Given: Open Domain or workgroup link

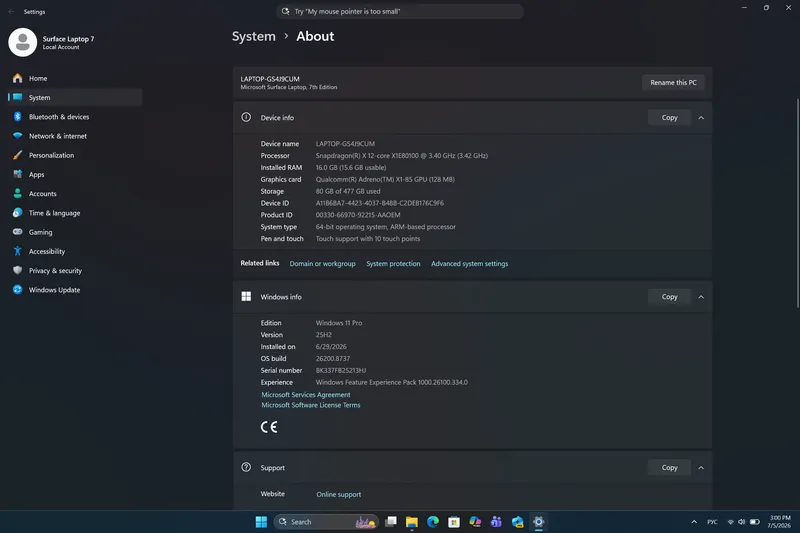Looking at the screenshot, I should [322, 264].
